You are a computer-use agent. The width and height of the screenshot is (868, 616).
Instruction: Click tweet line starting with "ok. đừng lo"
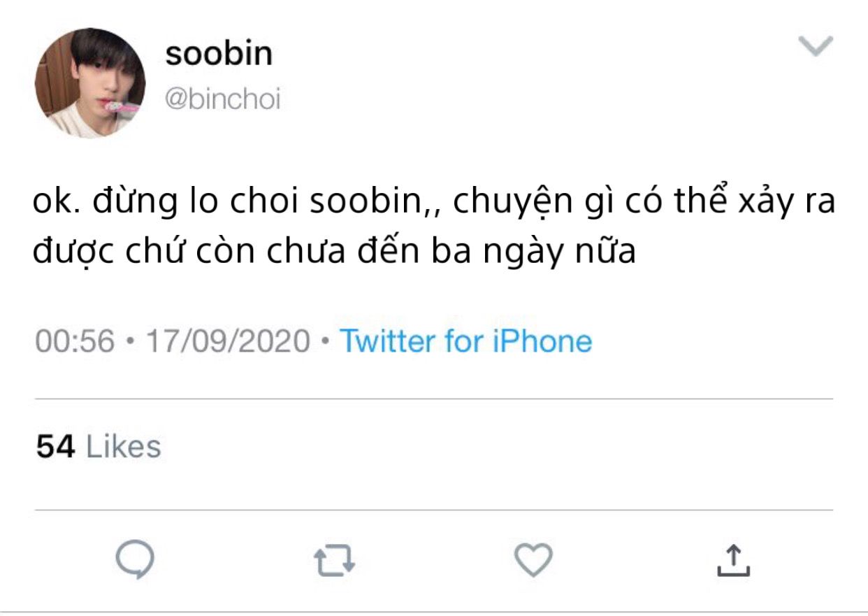433,202
